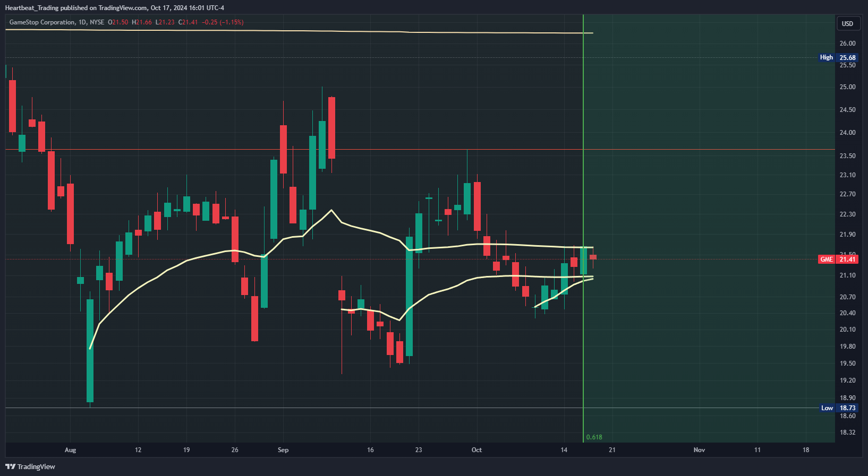Click the 18.90 price axis label
The width and height of the screenshot is (868, 476).
pos(848,398)
